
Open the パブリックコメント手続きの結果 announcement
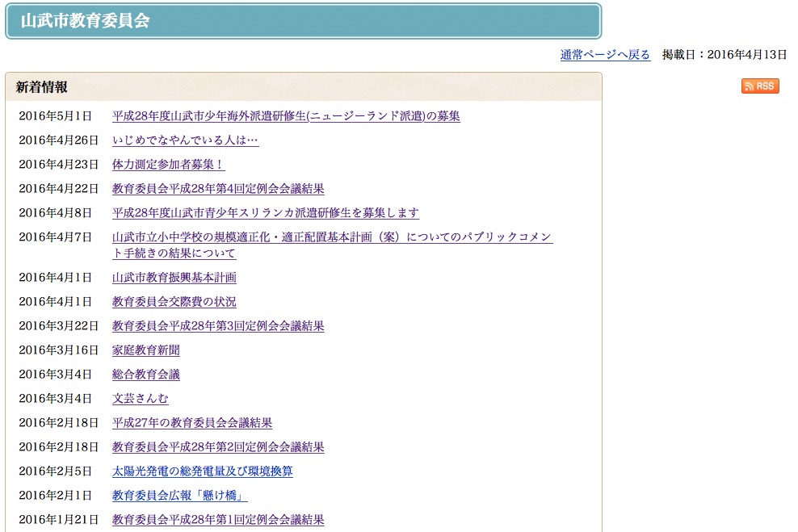point(331,237)
